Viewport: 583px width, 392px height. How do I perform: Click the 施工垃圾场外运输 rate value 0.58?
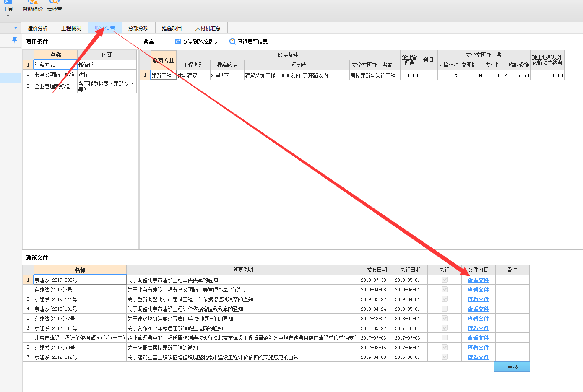click(x=547, y=75)
